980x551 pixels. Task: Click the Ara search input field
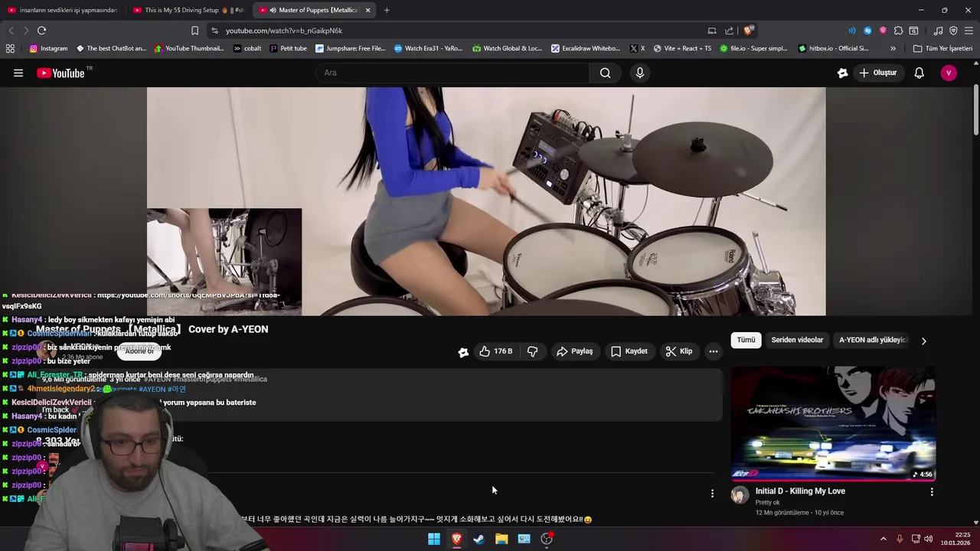[x=452, y=73]
